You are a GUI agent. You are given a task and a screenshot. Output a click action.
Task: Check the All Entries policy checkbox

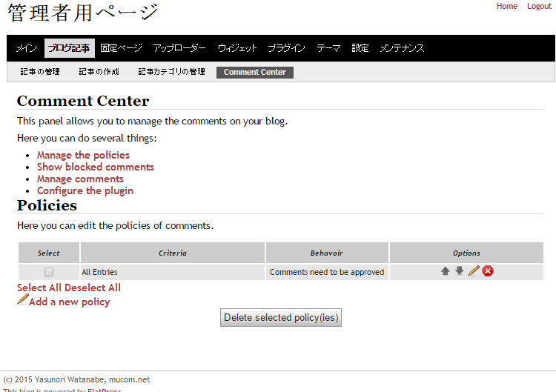click(x=49, y=272)
